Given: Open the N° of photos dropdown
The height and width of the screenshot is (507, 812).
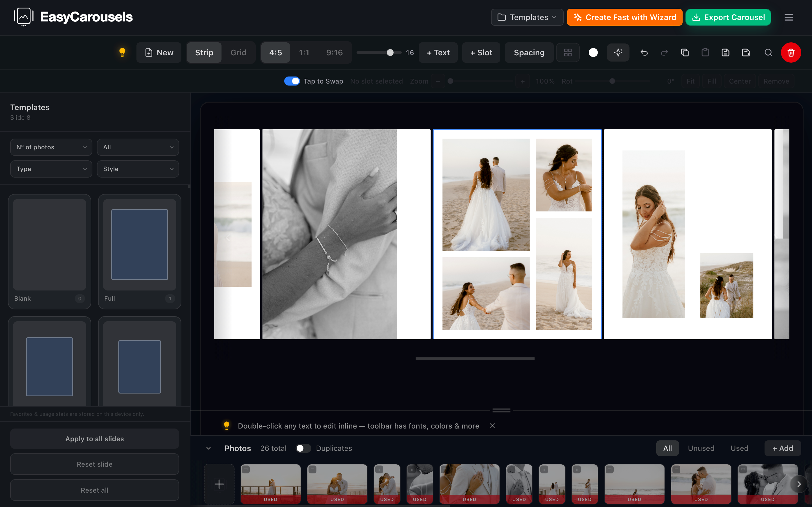Looking at the screenshot, I should (51, 147).
